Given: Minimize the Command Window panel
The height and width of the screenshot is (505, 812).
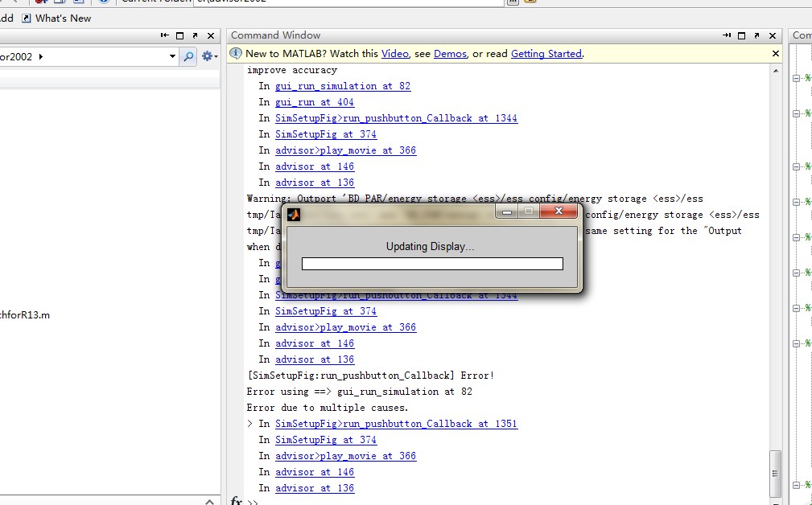Looking at the screenshot, I should 727,35.
